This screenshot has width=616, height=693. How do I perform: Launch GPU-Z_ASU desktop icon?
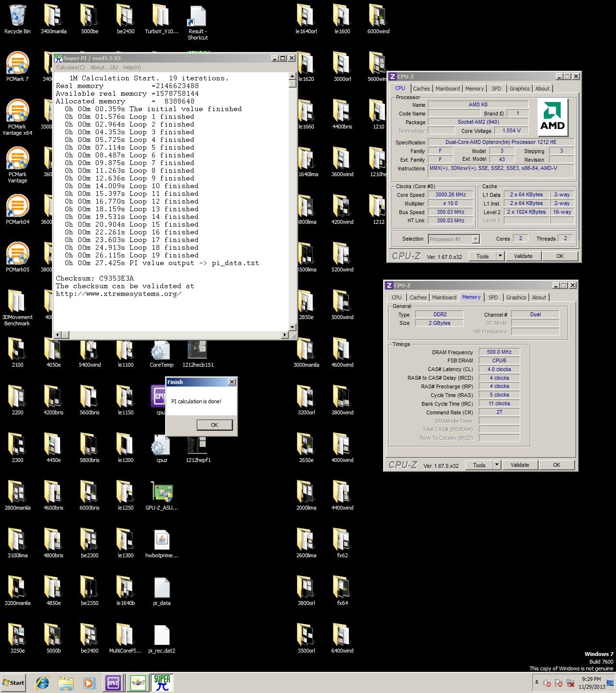tap(162, 496)
